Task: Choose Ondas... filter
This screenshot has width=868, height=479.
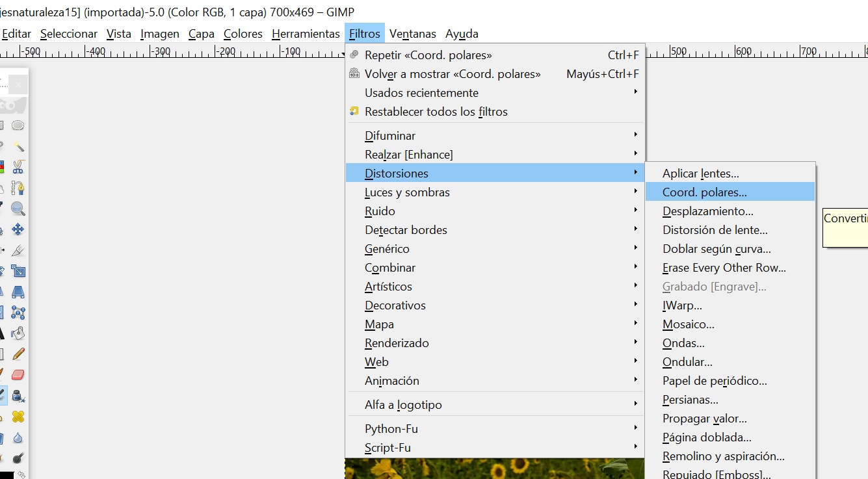Action: coord(730,343)
